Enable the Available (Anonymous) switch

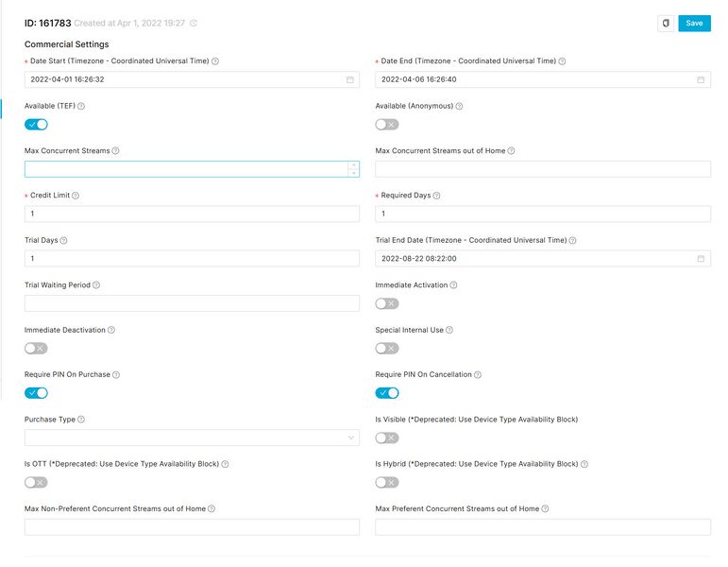[387, 125]
